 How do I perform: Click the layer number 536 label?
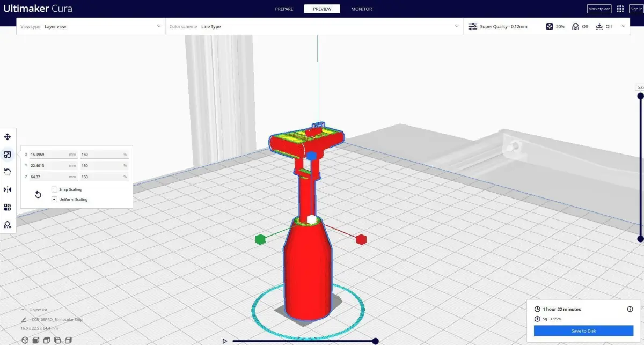point(640,87)
